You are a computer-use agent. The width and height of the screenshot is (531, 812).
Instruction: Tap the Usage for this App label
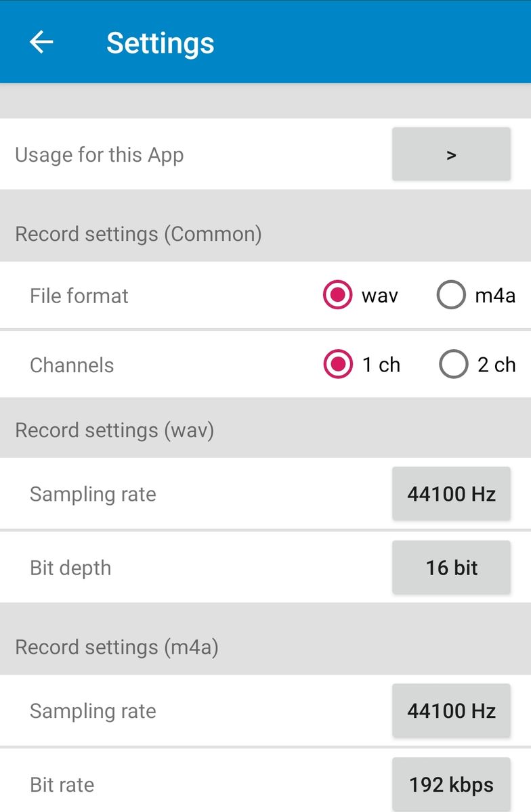pyautogui.click(x=100, y=155)
